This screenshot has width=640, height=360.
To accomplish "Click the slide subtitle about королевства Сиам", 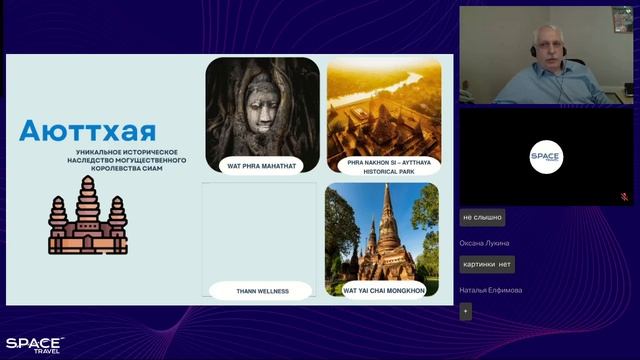I will click(127, 160).
